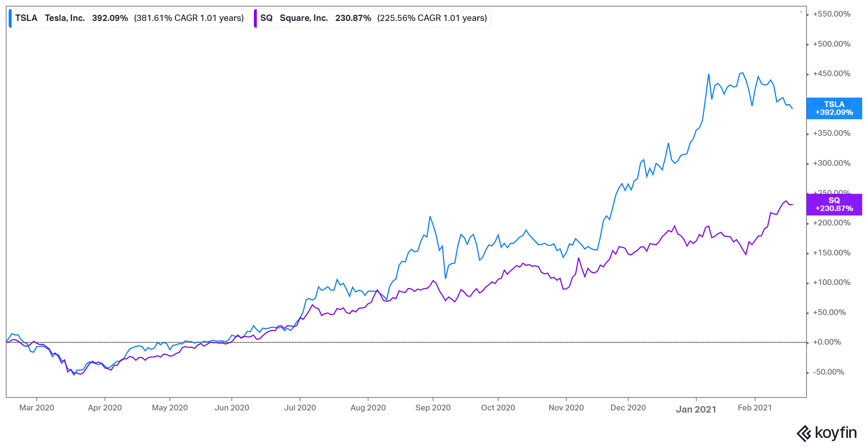The height and width of the screenshot is (448, 868).
Task: Click the 'Jan 2021' axis label
Action: (x=696, y=409)
